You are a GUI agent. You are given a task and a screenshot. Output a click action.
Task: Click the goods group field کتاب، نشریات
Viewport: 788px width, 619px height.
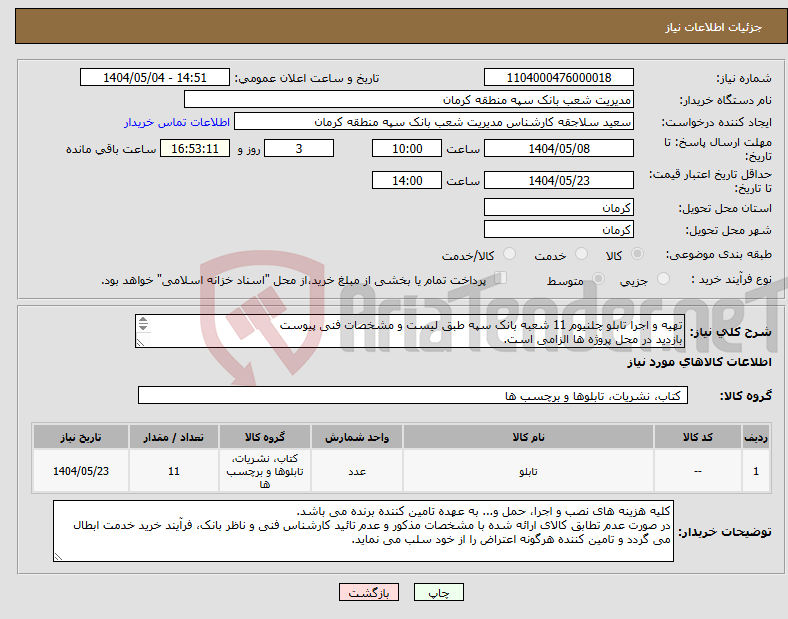point(413,395)
